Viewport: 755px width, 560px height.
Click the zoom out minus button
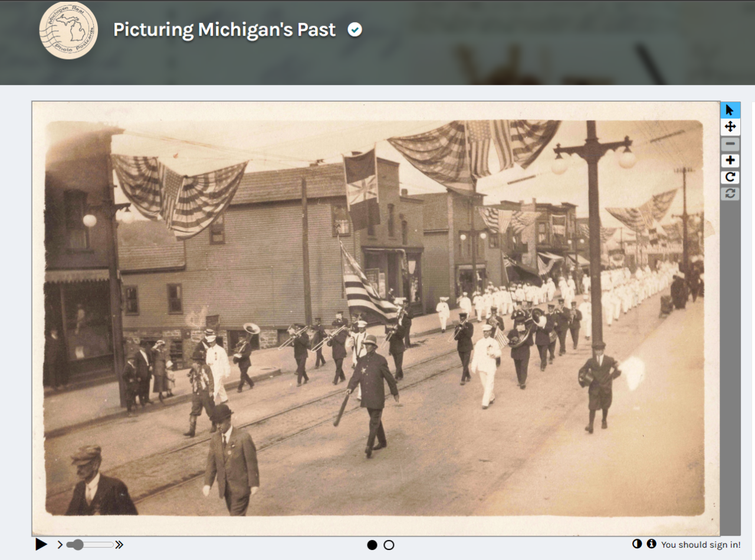point(730,144)
